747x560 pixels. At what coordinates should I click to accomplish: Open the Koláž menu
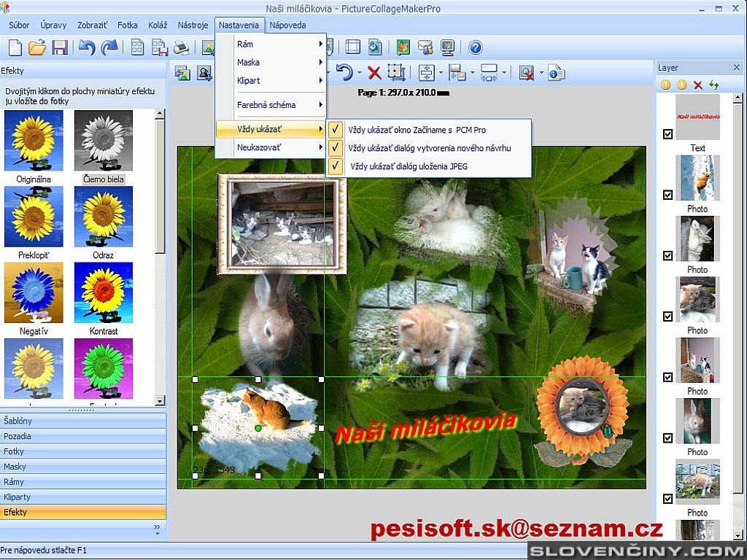(x=158, y=26)
